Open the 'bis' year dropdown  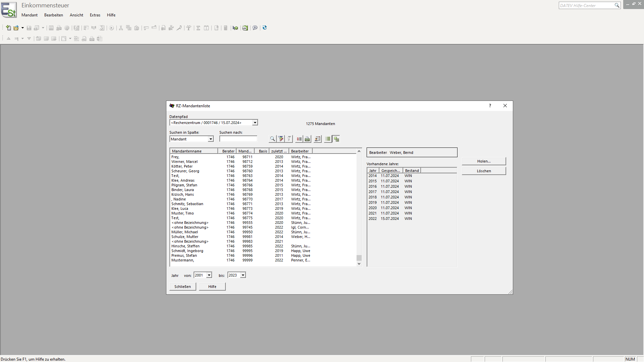pos(243,275)
